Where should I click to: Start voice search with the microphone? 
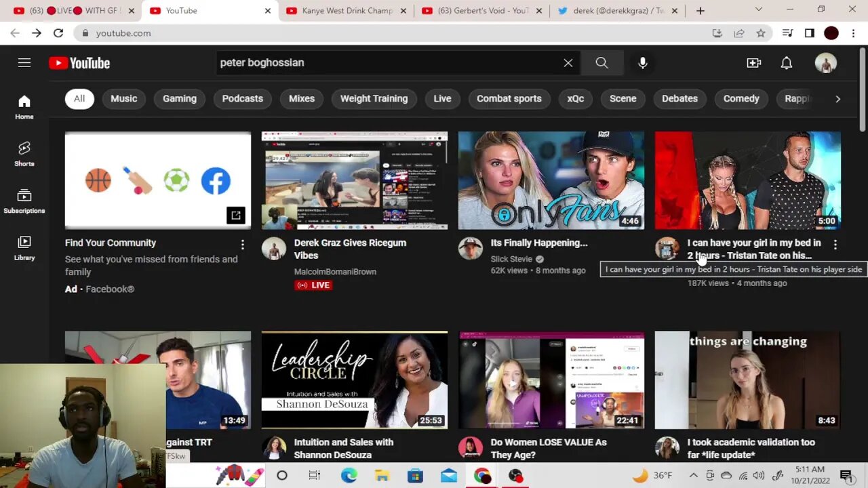click(643, 63)
